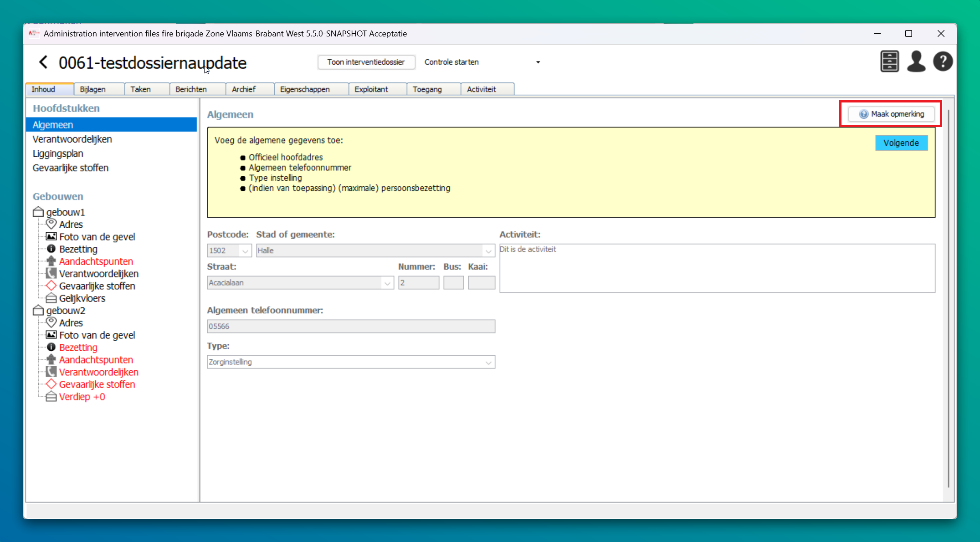The image size is (980, 542).
Task: Click the vertical scrollbar of content panel
Action: tap(948, 299)
